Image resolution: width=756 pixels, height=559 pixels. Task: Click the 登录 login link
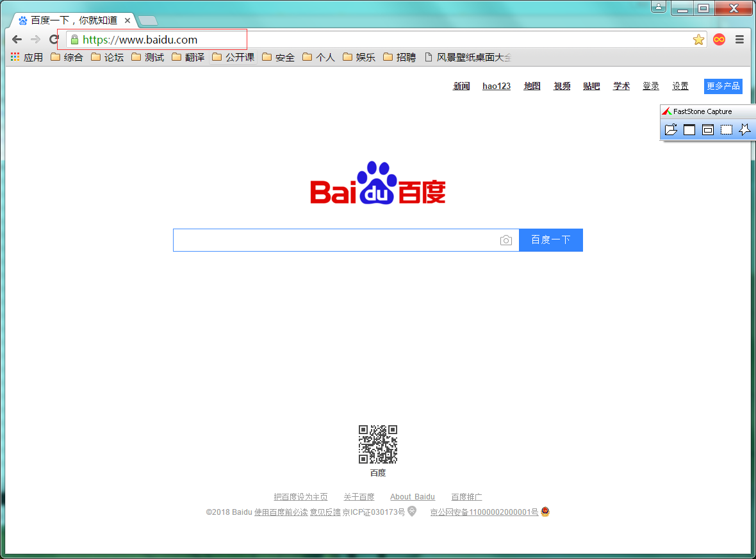pos(651,86)
